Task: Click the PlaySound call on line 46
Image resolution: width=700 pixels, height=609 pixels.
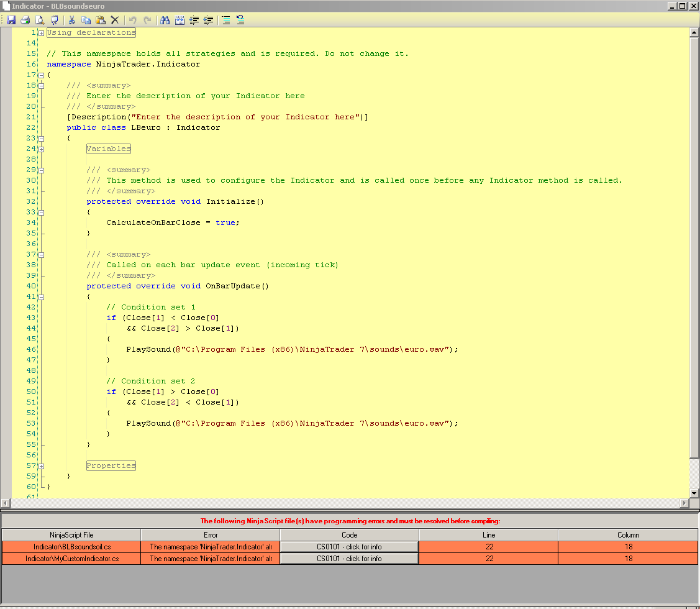Action: pos(292,349)
